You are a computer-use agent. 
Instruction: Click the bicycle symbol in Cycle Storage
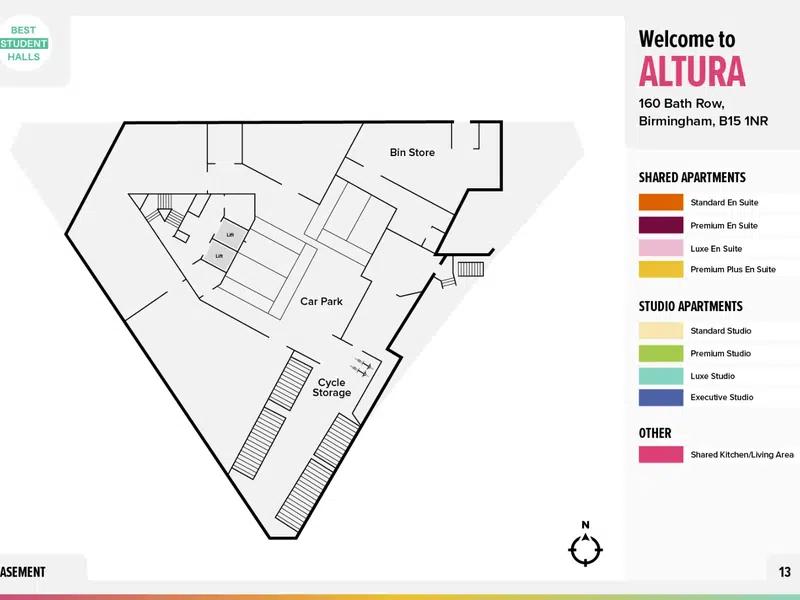tap(362, 367)
